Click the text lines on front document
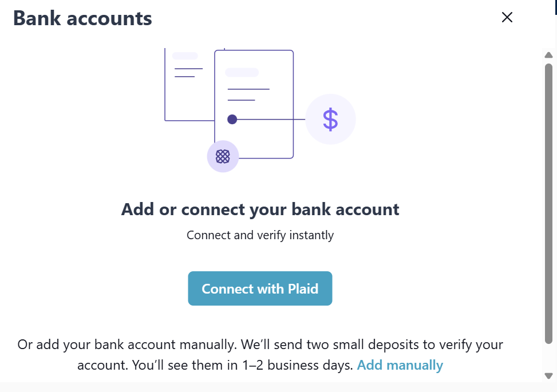 click(248, 94)
